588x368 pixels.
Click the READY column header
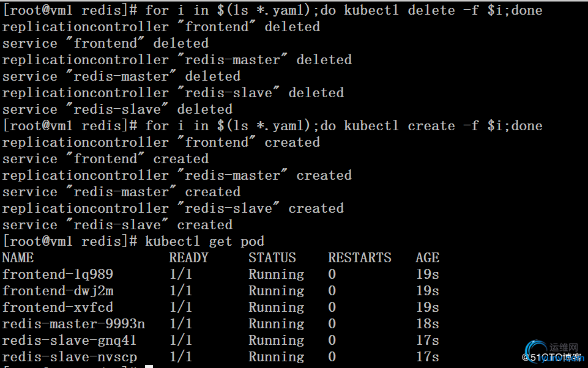(189, 258)
